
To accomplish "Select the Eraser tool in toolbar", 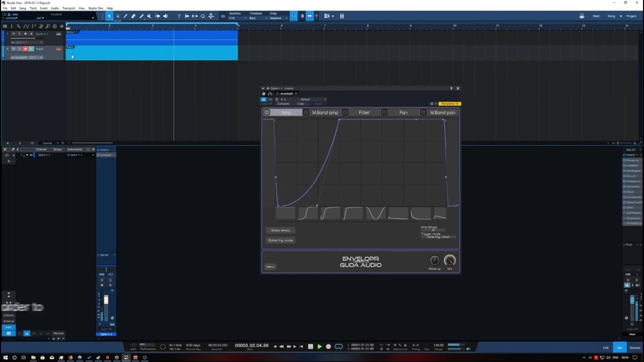I will [133, 16].
